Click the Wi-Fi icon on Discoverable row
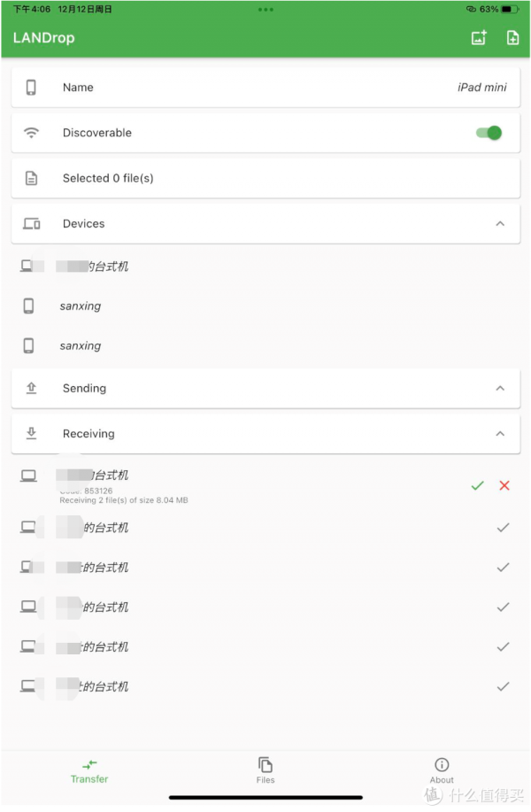 click(x=32, y=132)
